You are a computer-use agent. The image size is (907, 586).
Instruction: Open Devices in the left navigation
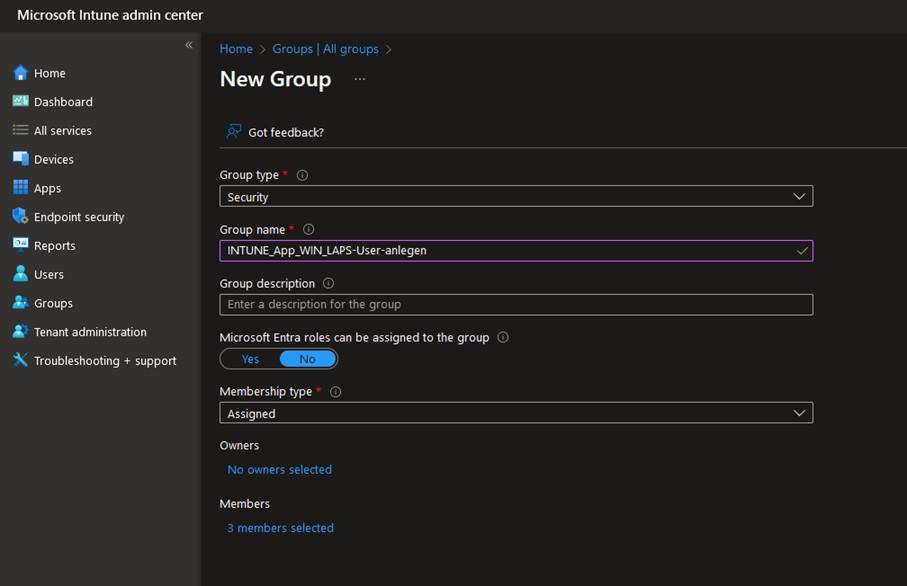point(53,159)
